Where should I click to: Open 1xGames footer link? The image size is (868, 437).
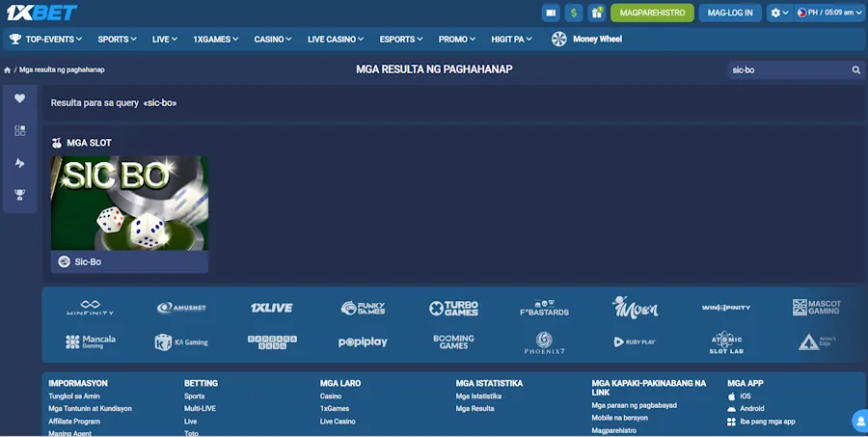point(335,409)
